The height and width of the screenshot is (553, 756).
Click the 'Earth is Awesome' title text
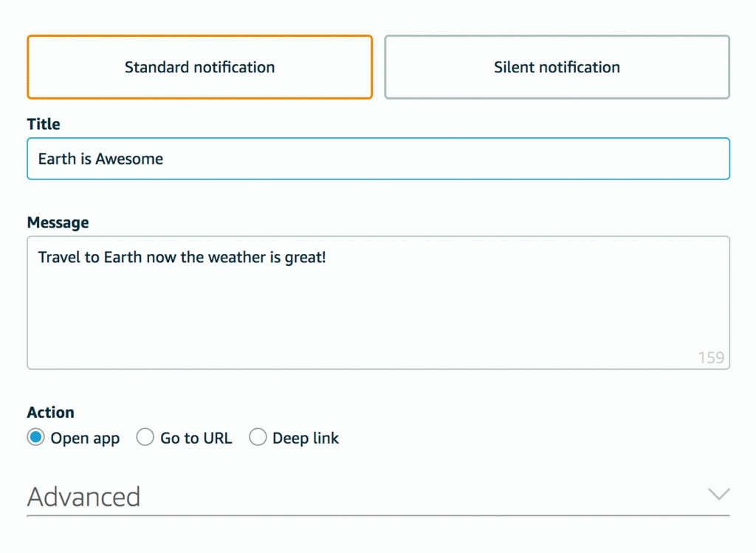click(100, 159)
